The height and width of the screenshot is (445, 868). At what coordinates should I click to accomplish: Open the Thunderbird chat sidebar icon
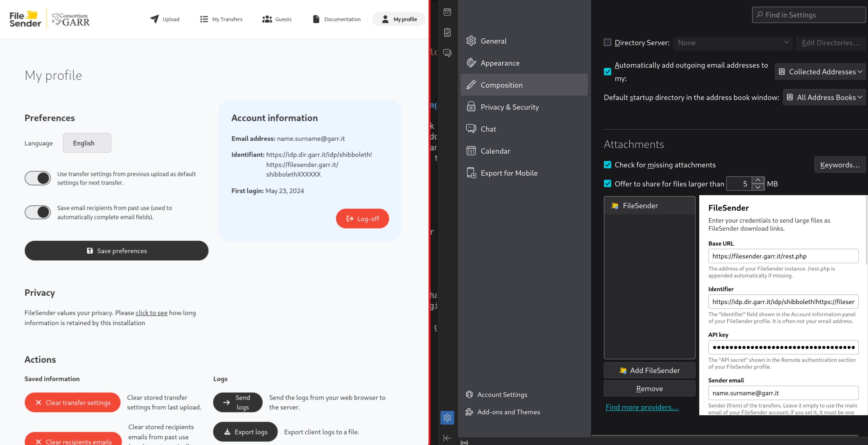[447, 53]
